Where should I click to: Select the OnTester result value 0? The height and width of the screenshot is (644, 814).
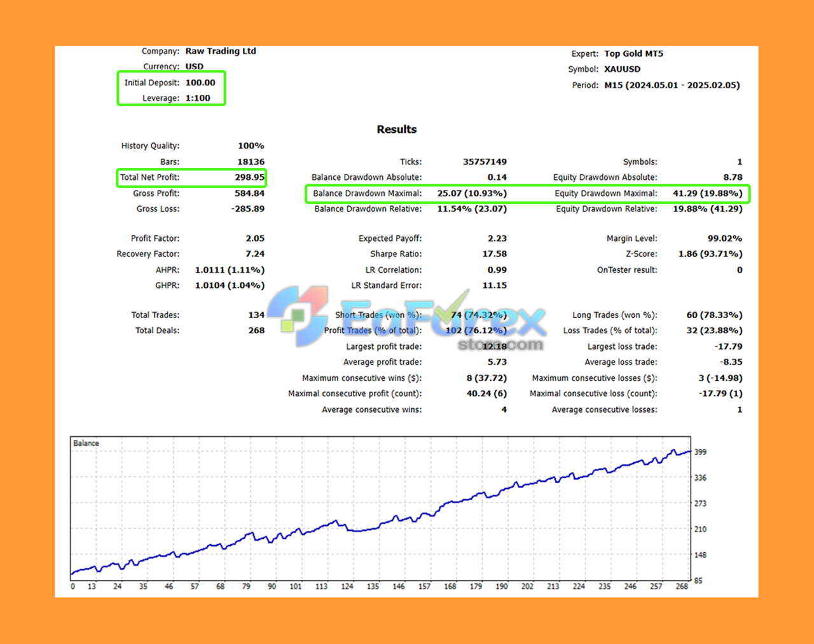[740, 270]
